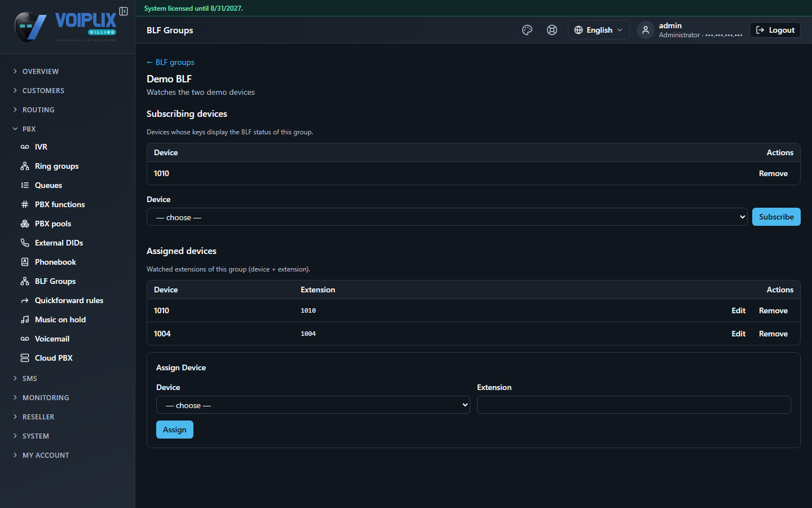Click the admin user avatar icon
This screenshot has width=812, height=508.
tap(646, 30)
